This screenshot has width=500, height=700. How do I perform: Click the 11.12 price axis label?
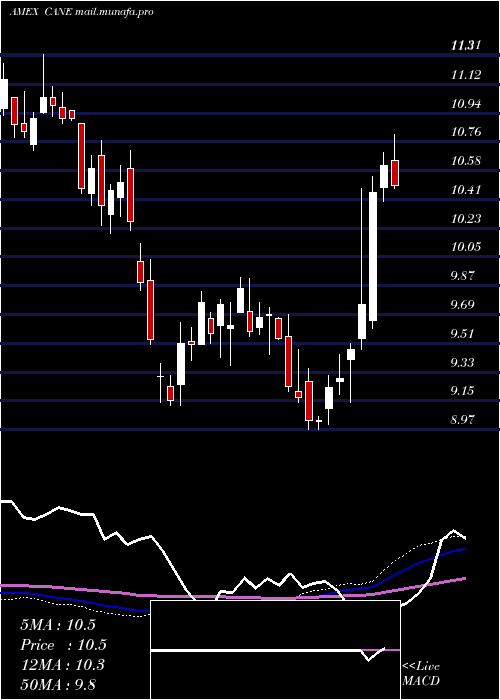coord(466,75)
